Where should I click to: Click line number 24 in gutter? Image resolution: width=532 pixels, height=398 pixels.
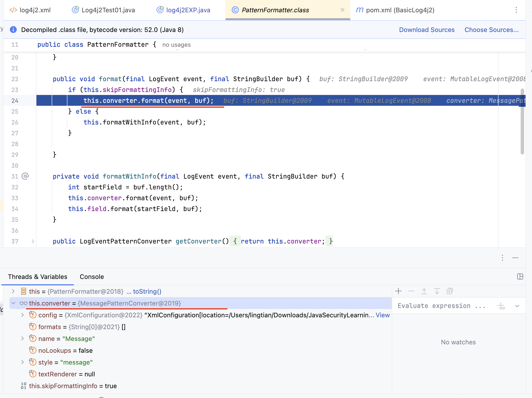(x=15, y=101)
